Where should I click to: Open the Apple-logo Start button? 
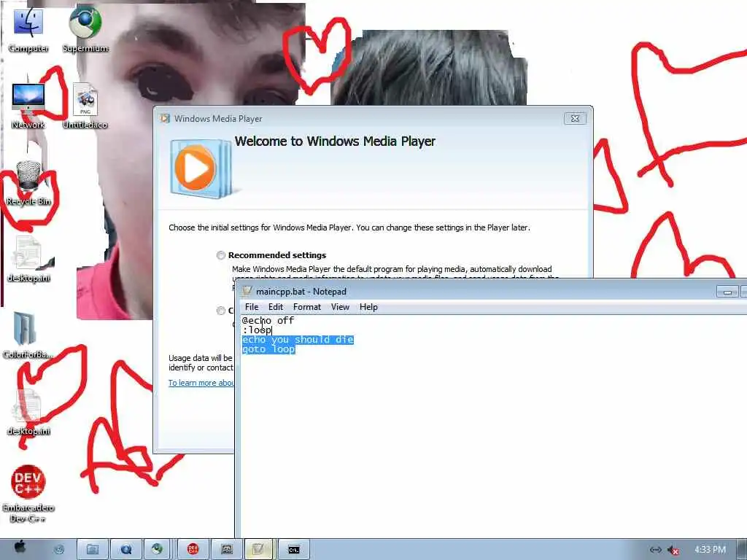tap(20, 548)
